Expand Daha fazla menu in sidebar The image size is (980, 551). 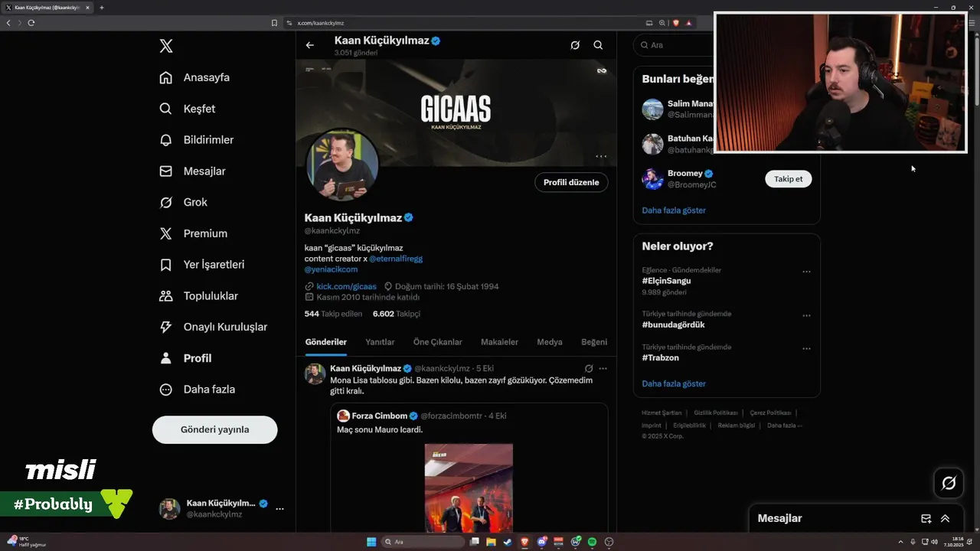pyautogui.click(x=198, y=390)
